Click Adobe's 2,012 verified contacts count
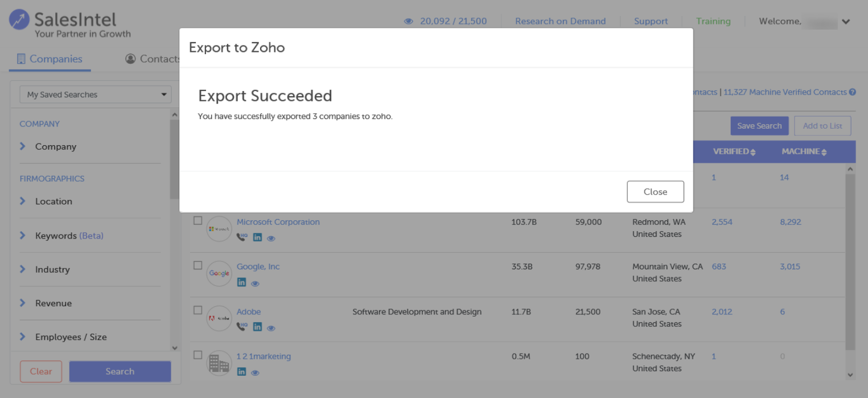The height and width of the screenshot is (398, 868). click(722, 311)
